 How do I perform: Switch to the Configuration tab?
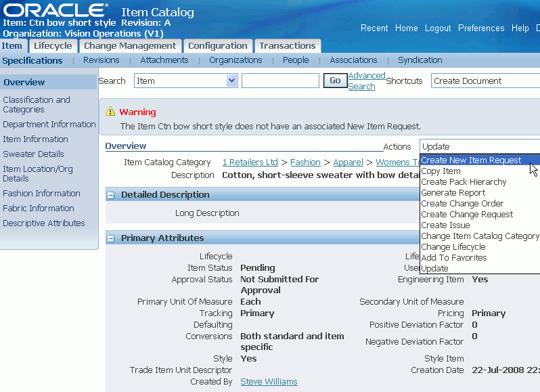(218, 46)
